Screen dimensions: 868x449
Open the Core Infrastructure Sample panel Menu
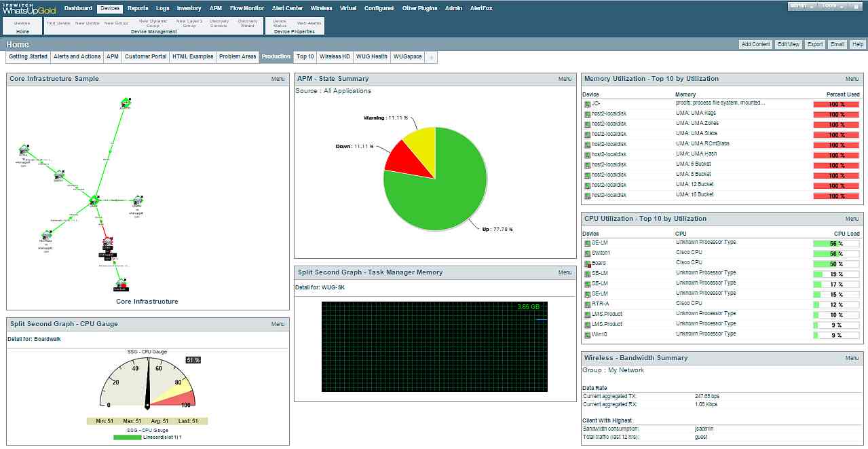coord(278,79)
